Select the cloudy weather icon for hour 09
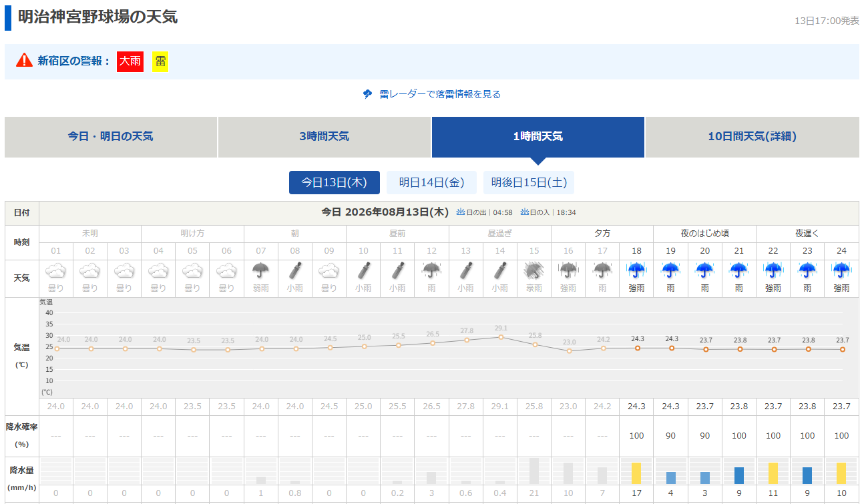The image size is (862, 504). (329, 271)
